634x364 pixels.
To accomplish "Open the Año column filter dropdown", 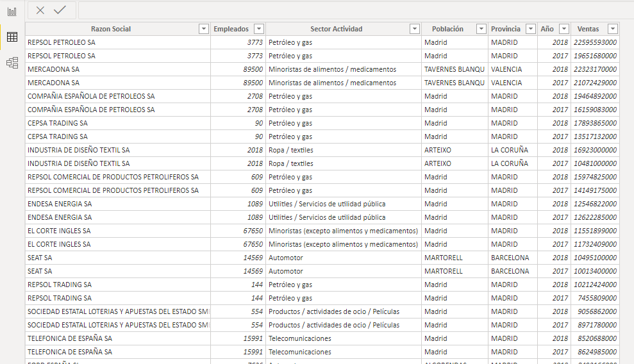I will [564, 29].
